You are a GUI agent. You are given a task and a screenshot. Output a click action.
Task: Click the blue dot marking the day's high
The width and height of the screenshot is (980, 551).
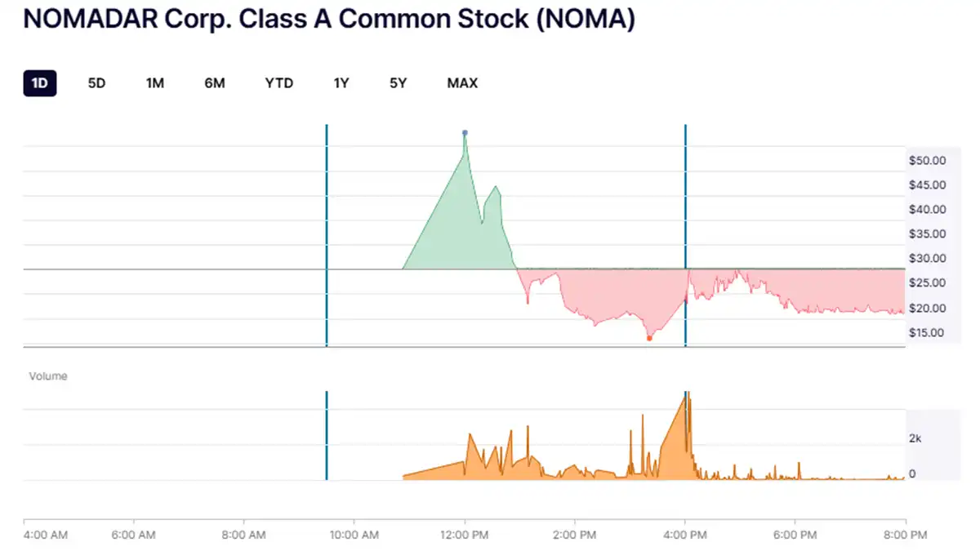465,131
